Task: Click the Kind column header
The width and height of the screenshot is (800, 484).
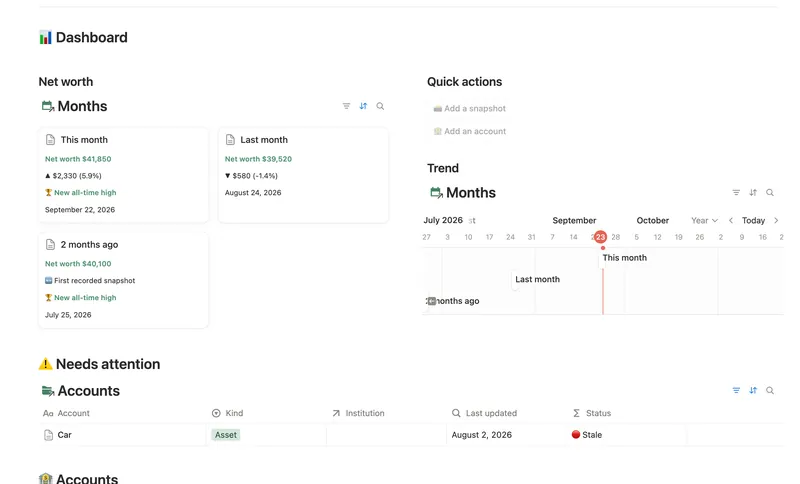Action: (x=228, y=413)
